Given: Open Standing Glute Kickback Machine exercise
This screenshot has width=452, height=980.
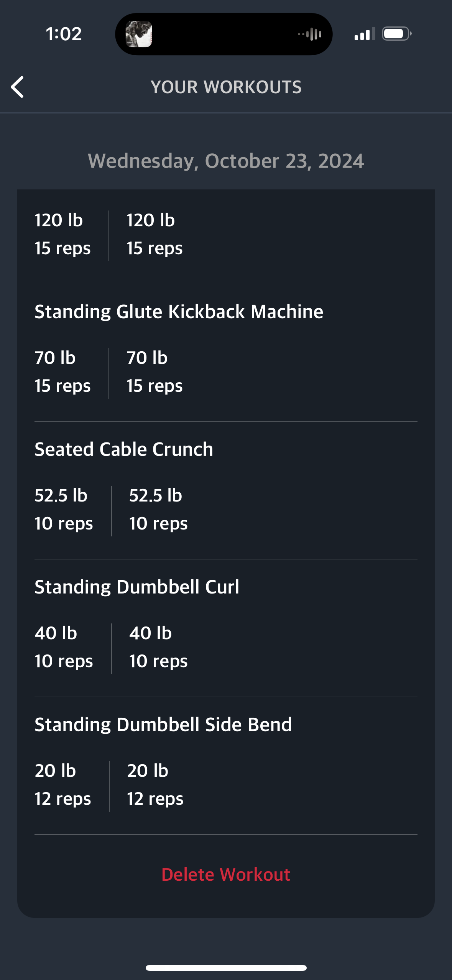Looking at the screenshot, I should (x=179, y=312).
